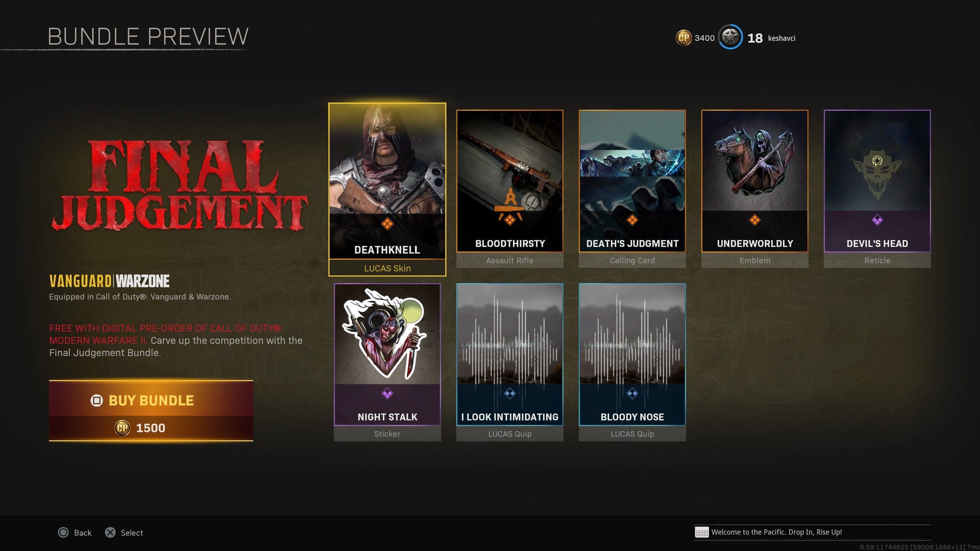Click the username keshavci

(781, 38)
